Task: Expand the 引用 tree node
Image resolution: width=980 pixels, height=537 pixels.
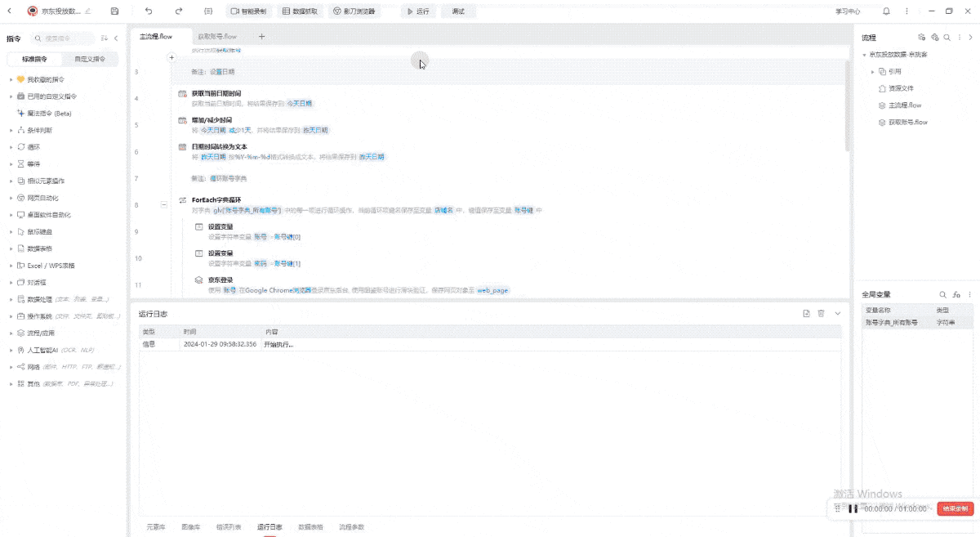Action: [872, 72]
